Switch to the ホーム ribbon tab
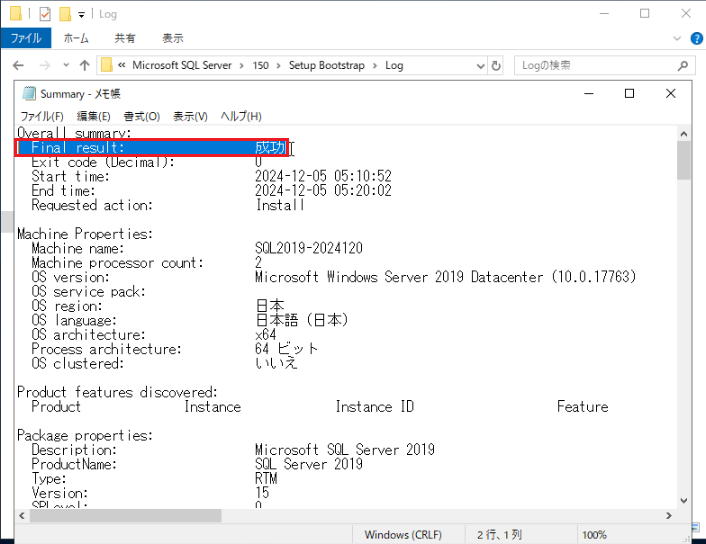The image size is (706, 544). pos(76,38)
